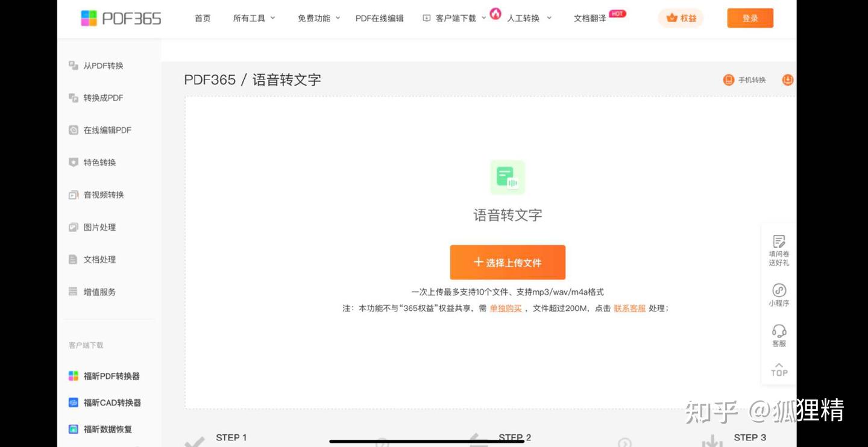Open the 联系客服 link

tap(629, 308)
